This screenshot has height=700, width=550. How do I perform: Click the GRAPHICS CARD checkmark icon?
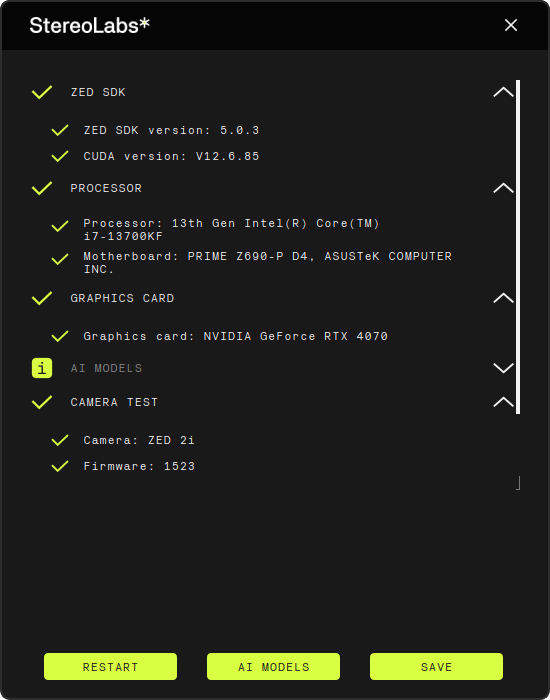pyautogui.click(x=42, y=298)
